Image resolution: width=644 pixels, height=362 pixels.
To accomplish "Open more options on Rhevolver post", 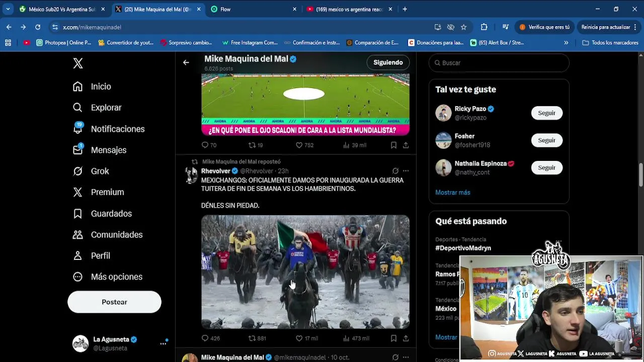I will pos(406,171).
